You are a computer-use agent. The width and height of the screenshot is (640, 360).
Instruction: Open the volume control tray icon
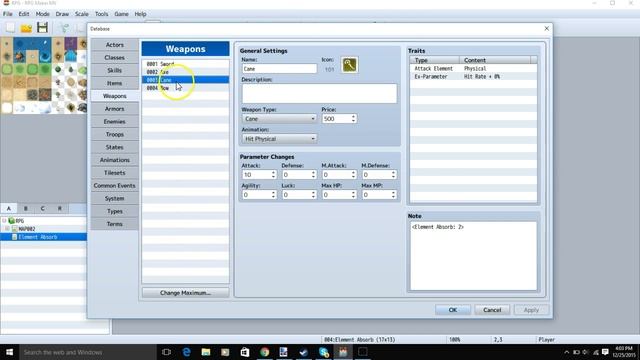586,352
